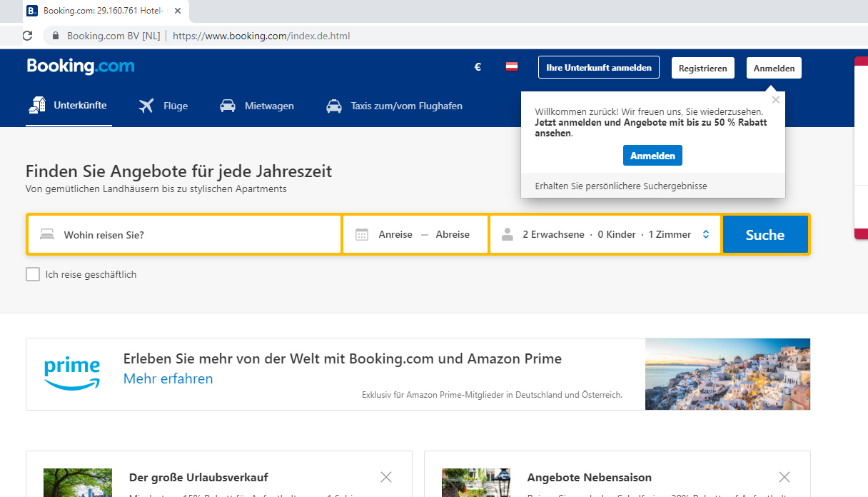Open Angebote Nebensaison card thumbnail
Viewport: 868px width, 497px height.
click(476, 483)
